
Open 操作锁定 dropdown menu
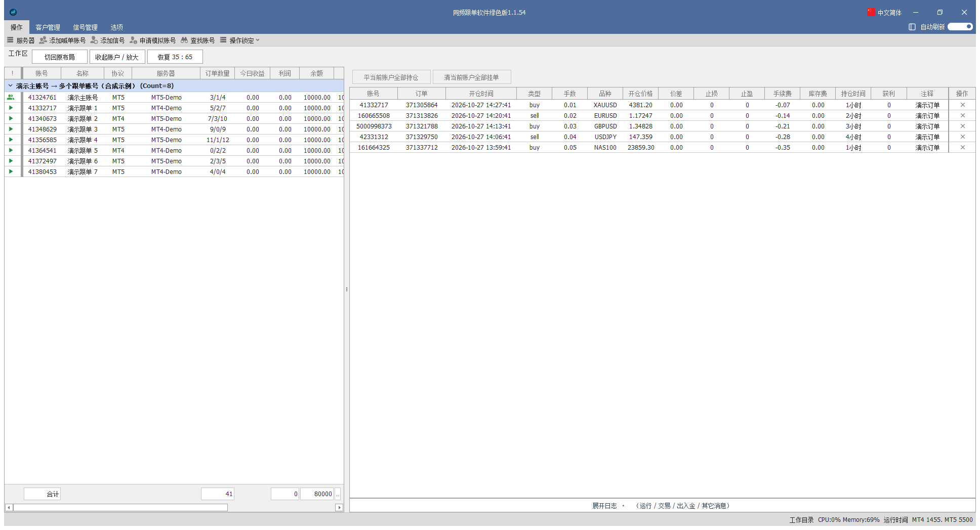[x=240, y=40]
